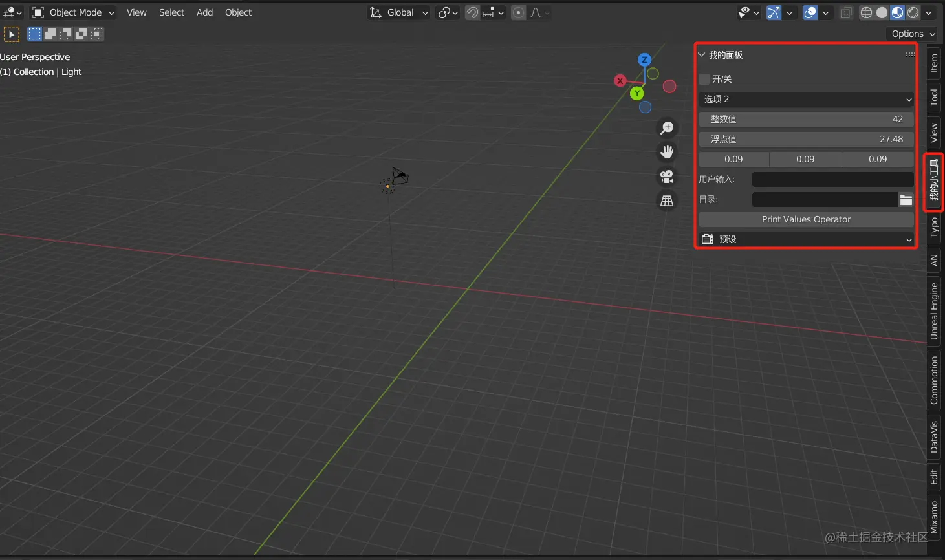945x560 pixels.
Task: Choose the set-new-selection mode icon
Action: [x=35, y=34]
